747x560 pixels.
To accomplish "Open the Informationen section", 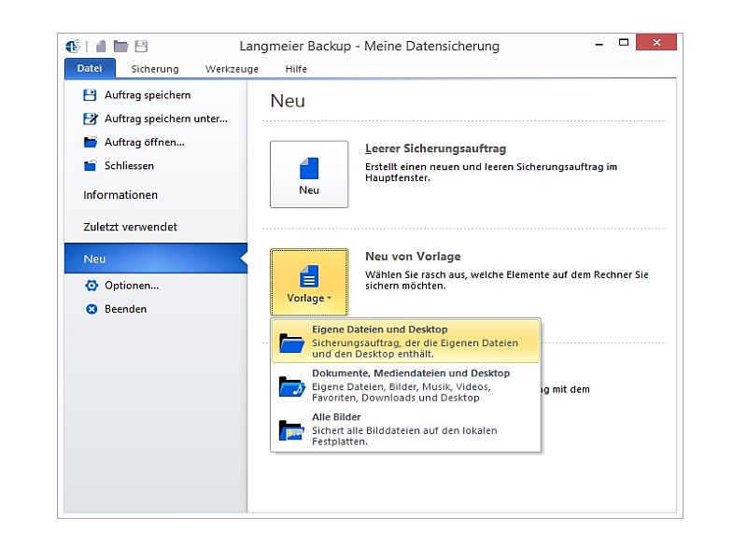I will point(120,195).
